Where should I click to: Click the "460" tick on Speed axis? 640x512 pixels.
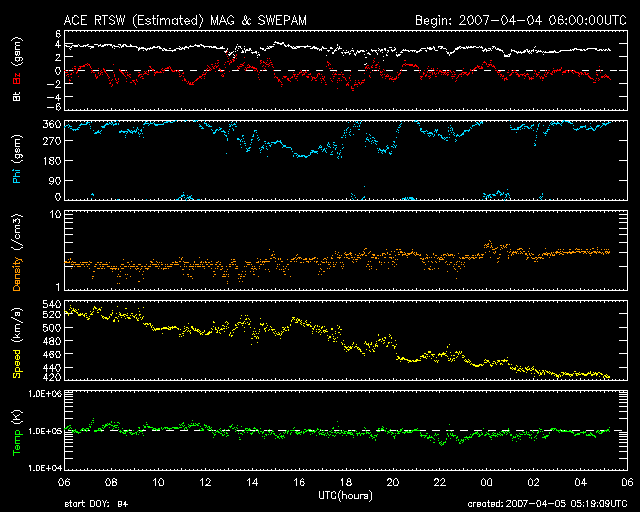52,355
